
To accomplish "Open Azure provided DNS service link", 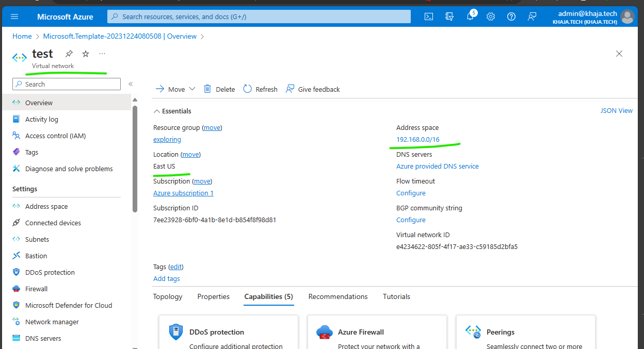I will [438, 166].
